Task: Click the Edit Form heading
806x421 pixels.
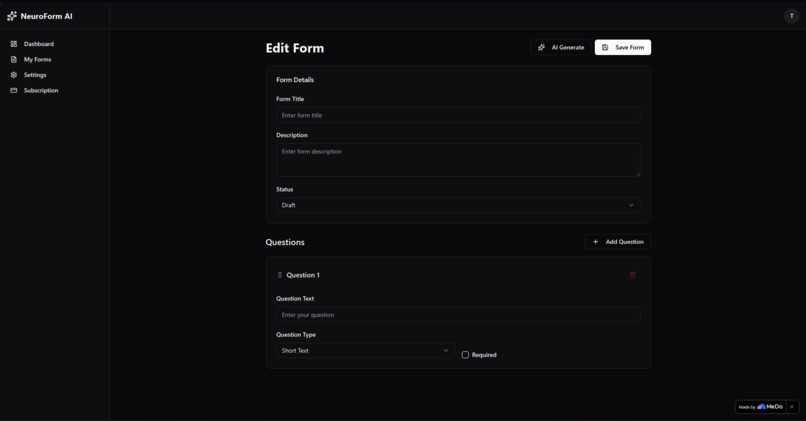Action: click(x=295, y=48)
